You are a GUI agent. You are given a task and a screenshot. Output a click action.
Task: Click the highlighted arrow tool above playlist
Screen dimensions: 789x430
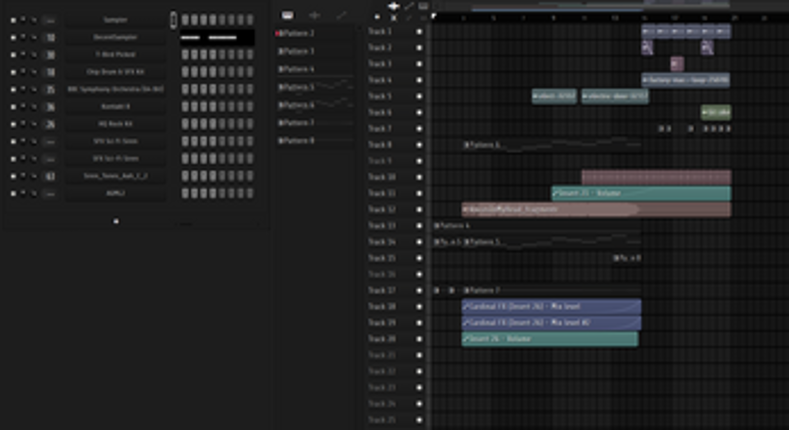coord(393,6)
